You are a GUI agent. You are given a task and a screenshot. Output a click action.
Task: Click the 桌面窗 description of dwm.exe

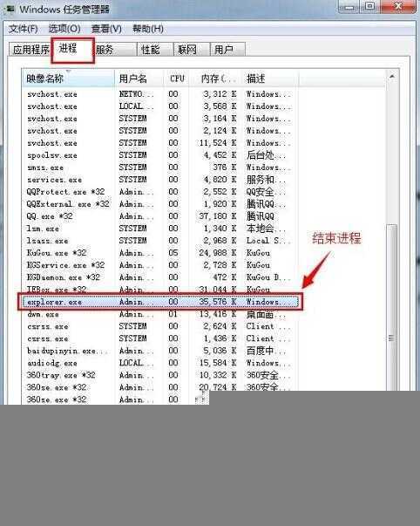[266, 314]
